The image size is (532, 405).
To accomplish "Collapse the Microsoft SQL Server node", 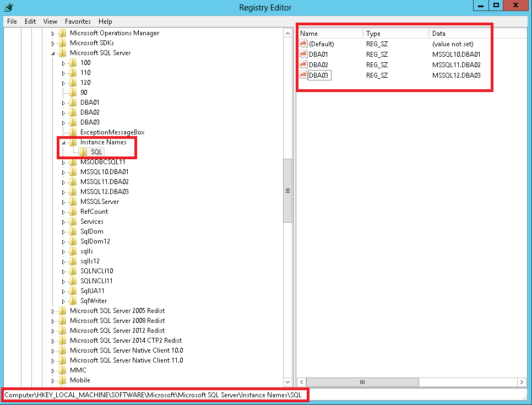I will 53,53.
